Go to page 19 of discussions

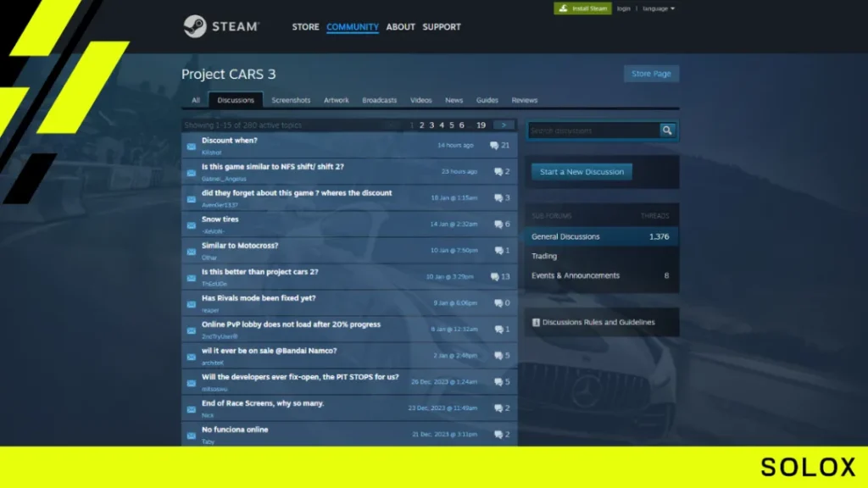pyautogui.click(x=481, y=125)
